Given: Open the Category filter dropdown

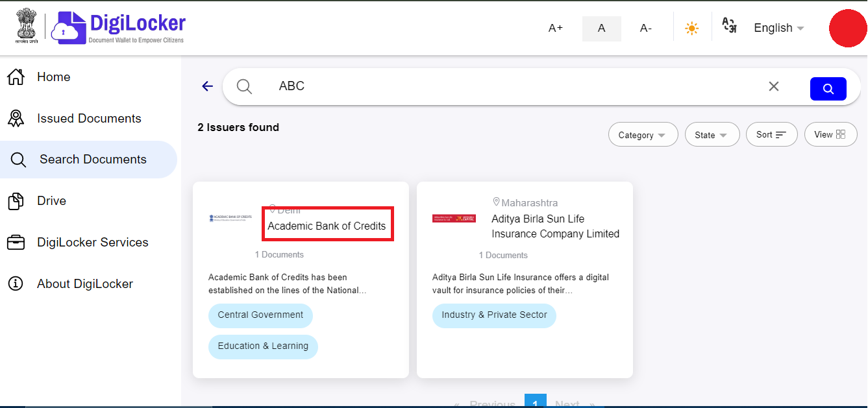Looking at the screenshot, I should tap(643, 134).
